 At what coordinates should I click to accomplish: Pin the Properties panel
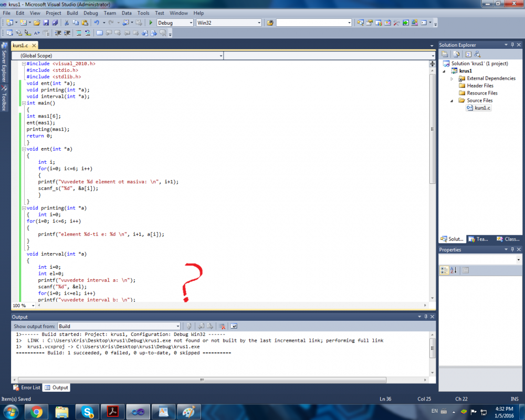point(512,249)
